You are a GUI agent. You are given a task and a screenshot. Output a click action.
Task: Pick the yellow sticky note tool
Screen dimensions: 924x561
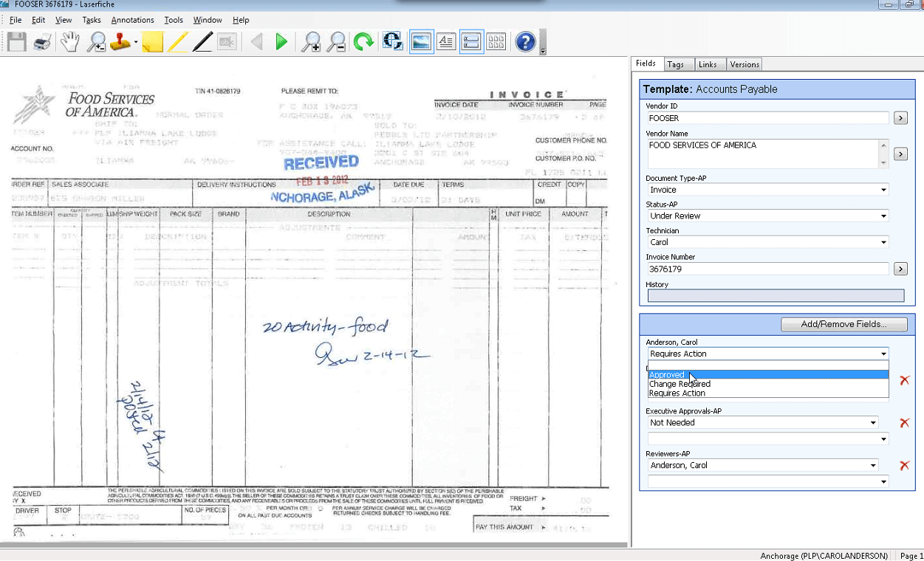pyautogui.click(x=152, y=42)
